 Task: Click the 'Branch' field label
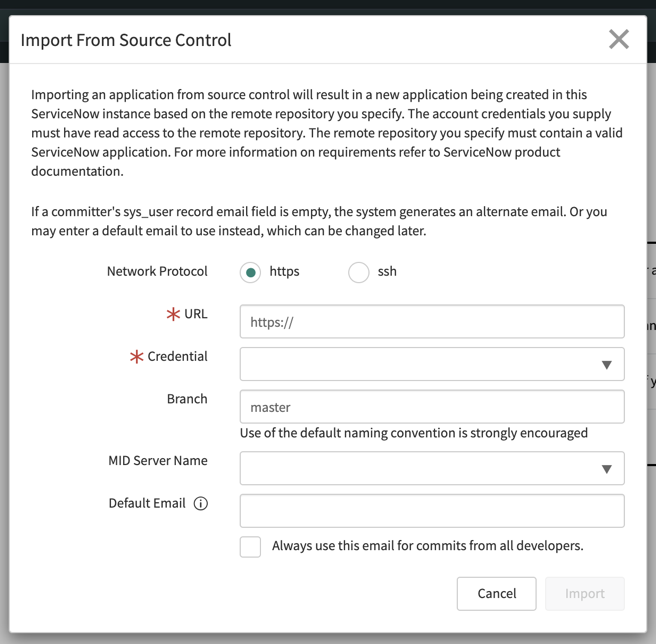(187, 399)
